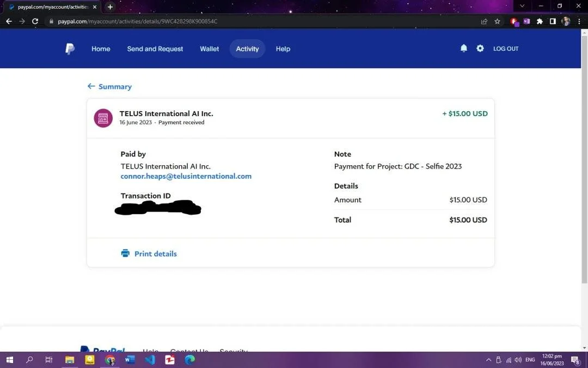The width and height of the screenshot is (588, 368).
Task: Switch to Chrome in taskbar
Action: (110, 360)
